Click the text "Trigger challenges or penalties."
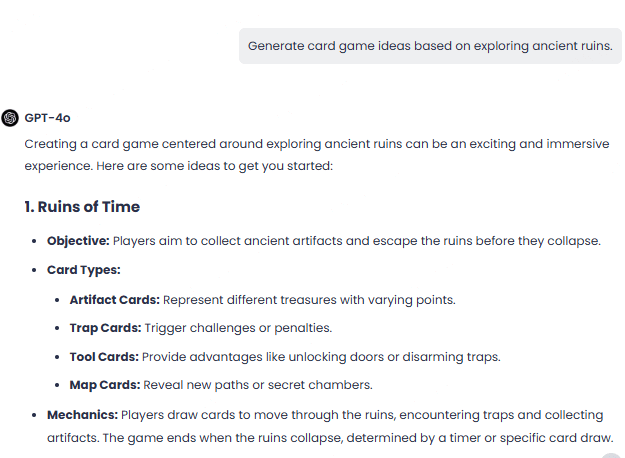Viewport: 625px width, 458px height. [238, 328]
